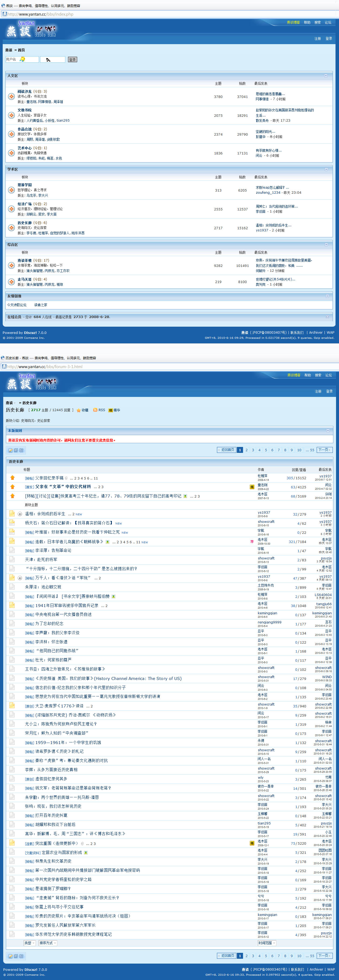The image size is (339, 980).
Task: Collapse the 友情链接 section
Action: [x=327, y=296]
